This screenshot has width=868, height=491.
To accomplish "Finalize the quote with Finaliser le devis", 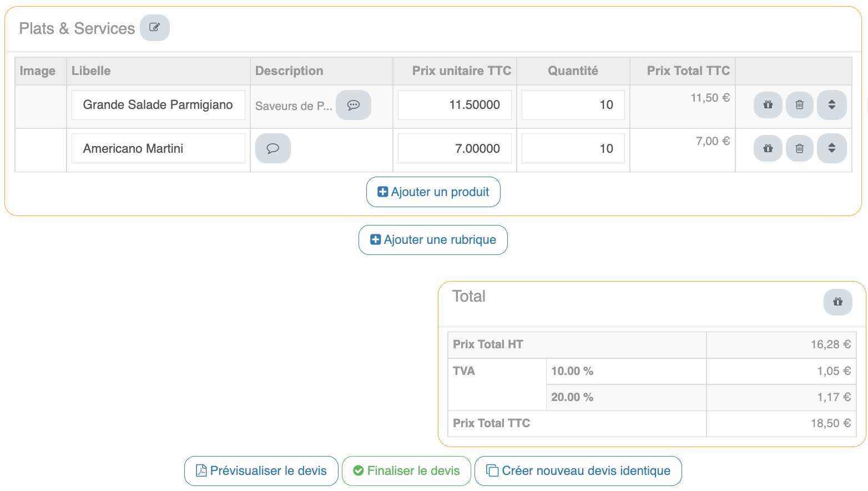I will click(406, 471).
